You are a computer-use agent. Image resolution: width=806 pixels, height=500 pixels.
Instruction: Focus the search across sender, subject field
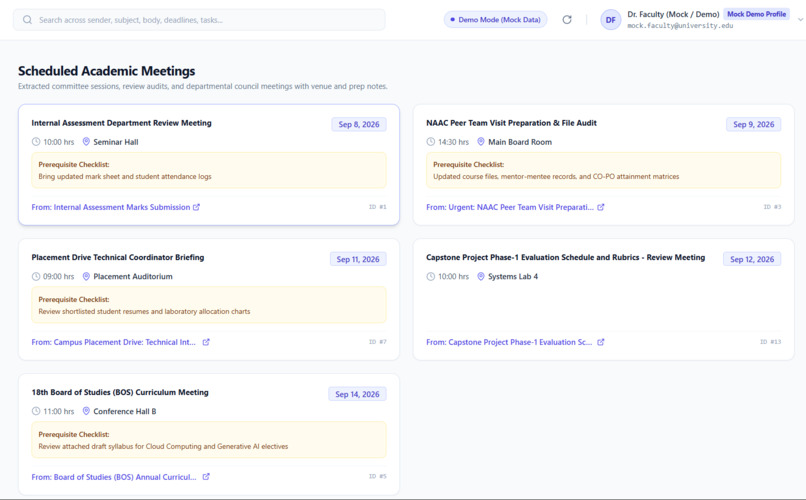click(x=199, y=20)
